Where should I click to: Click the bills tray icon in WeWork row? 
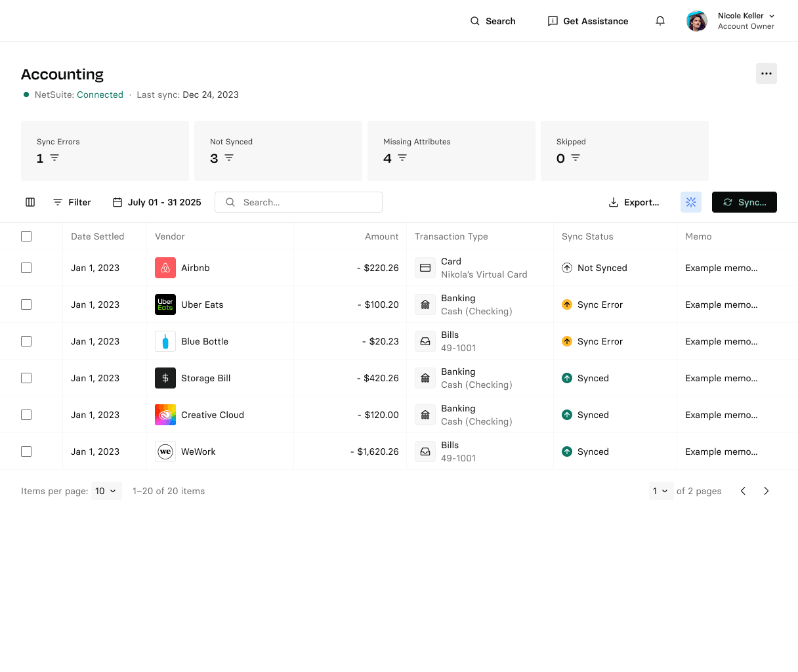[425, 451]
